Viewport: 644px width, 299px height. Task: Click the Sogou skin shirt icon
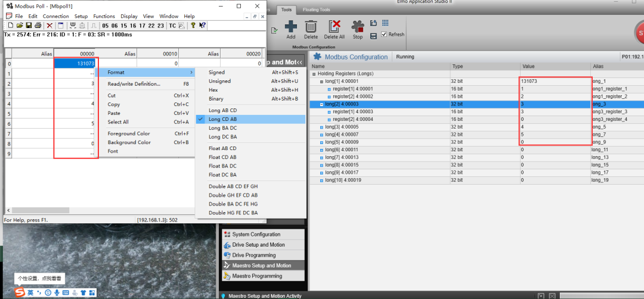[x=83, y=293]
